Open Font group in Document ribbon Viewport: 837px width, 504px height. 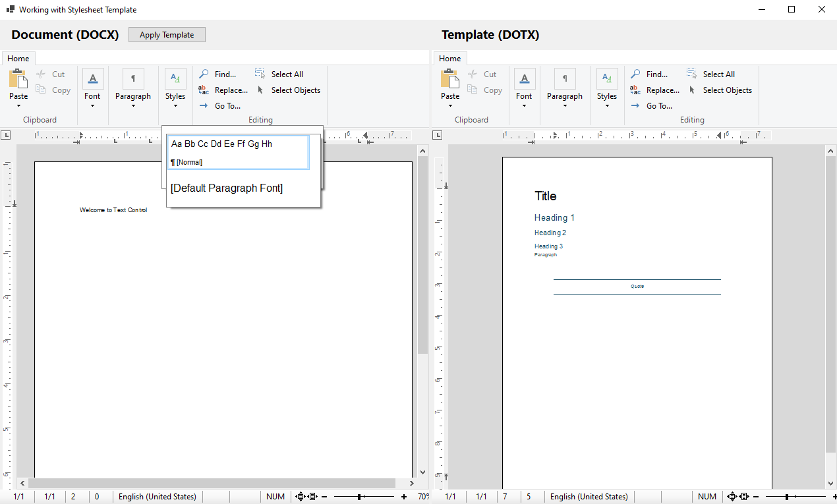[x=92, y=89]
